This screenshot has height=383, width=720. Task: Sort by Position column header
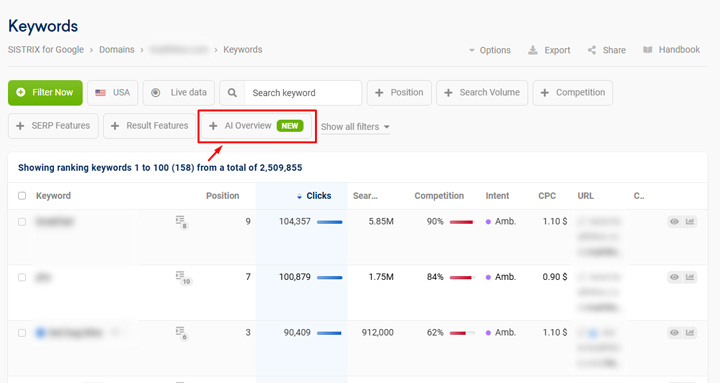222,196
